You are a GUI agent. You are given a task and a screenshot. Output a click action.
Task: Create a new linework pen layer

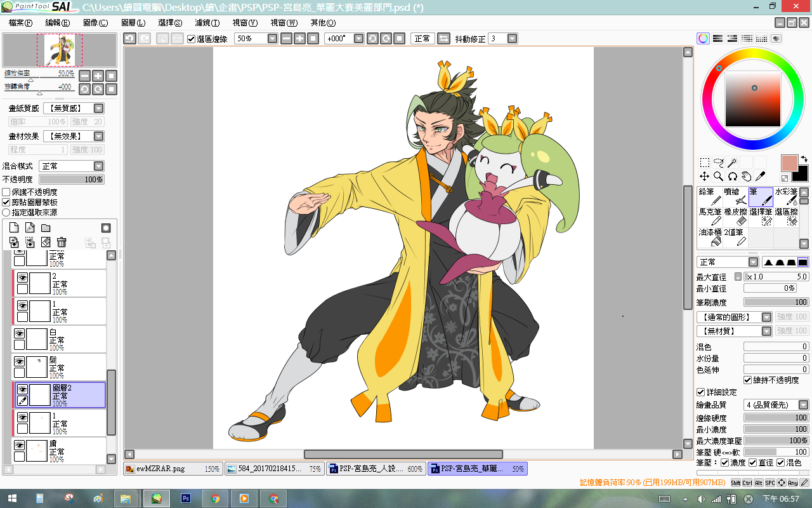click(x=30, y=228)
